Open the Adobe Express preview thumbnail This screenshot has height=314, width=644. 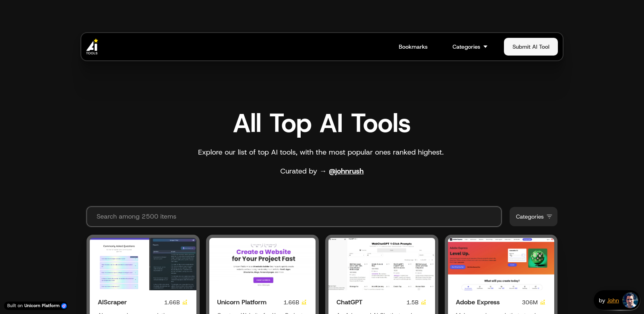(501, 264)
